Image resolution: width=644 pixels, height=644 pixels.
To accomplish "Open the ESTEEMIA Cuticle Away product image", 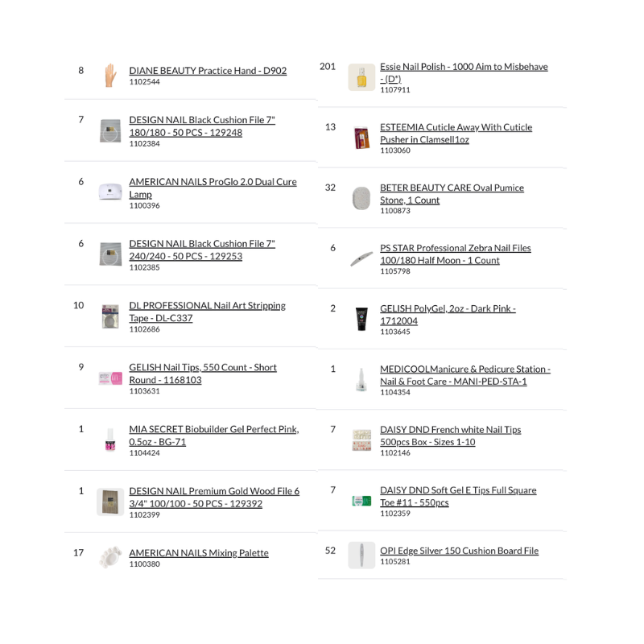I will (361, 138).
